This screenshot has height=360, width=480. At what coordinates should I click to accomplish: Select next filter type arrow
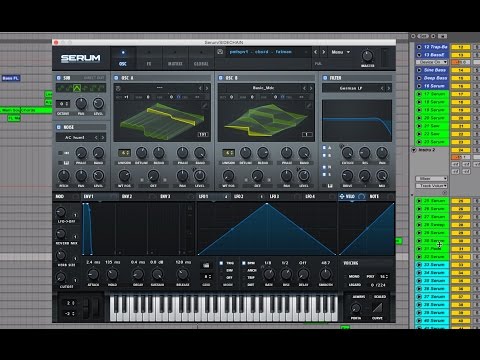point(389,88)
